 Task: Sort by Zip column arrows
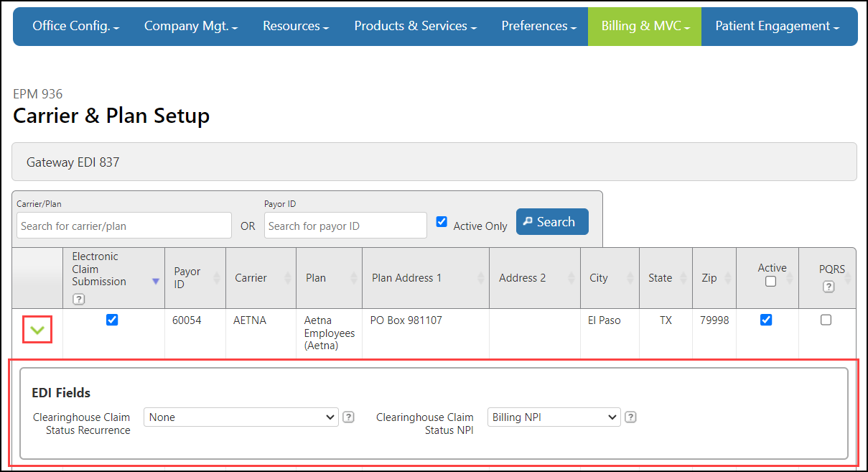(x=727, y=278)
